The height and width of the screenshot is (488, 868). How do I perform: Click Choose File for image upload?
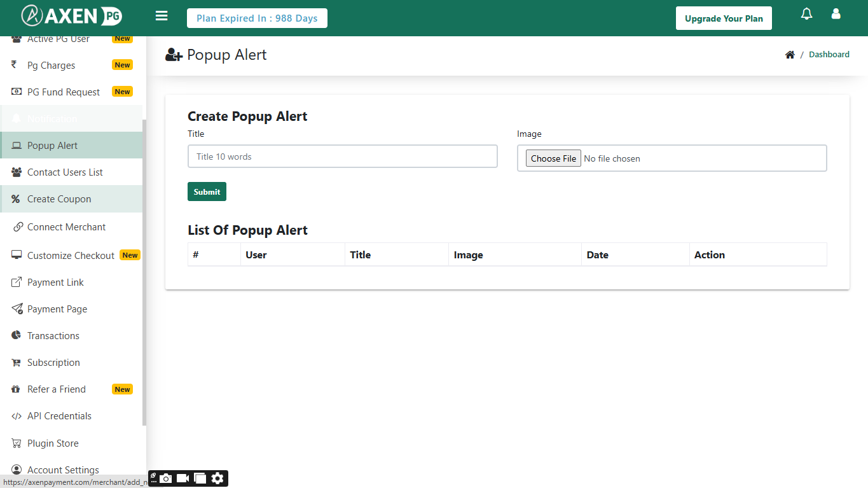[553, 158]
